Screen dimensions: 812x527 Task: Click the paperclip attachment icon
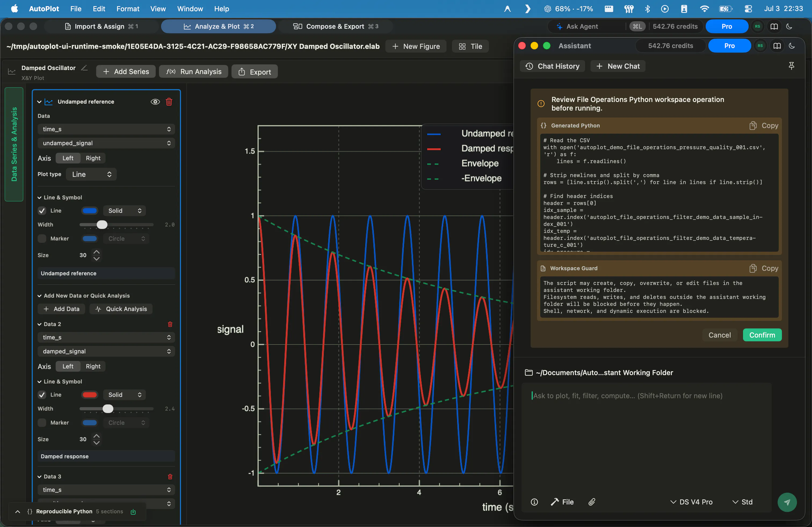592,502
